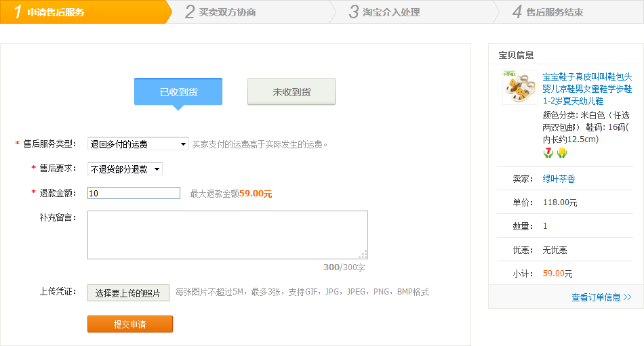Open seller 绿叶茶香 link
Screen dimensions: 644x346
click(559, 179)
